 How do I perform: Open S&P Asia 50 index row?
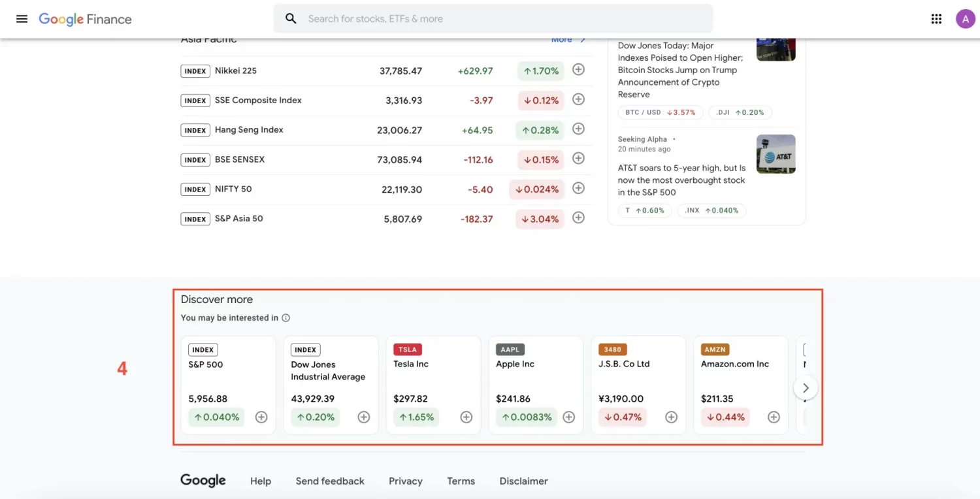click(x=387, y=219)
